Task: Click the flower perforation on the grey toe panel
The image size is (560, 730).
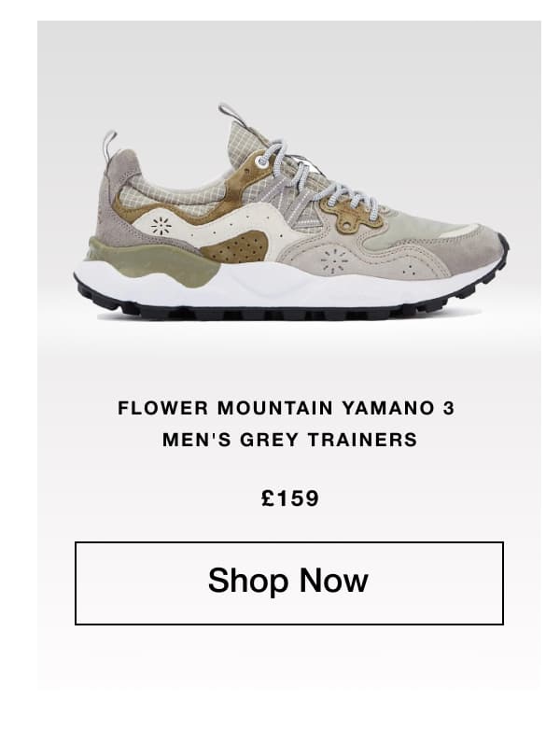Action: 334,260
